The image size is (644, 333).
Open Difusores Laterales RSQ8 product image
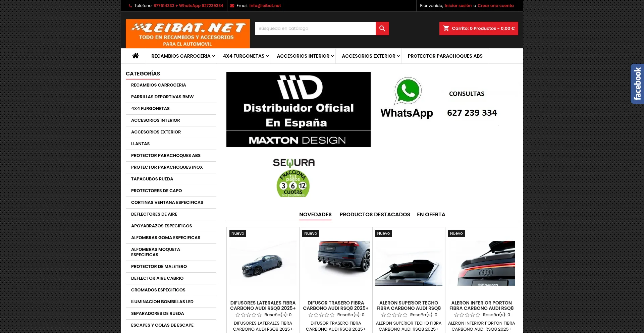click(263, 263)
